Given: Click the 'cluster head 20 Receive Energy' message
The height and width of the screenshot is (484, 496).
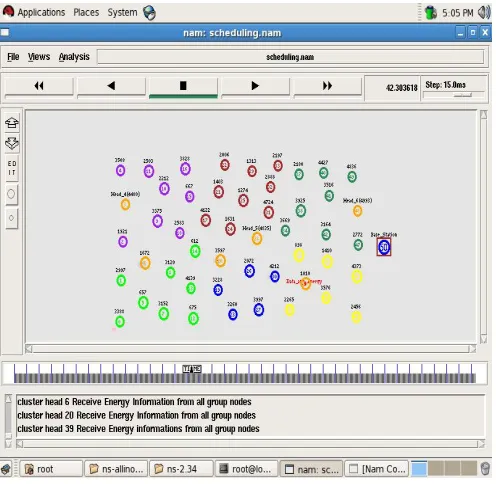Looking at the screenshot, I should click(x=136, y=415).
